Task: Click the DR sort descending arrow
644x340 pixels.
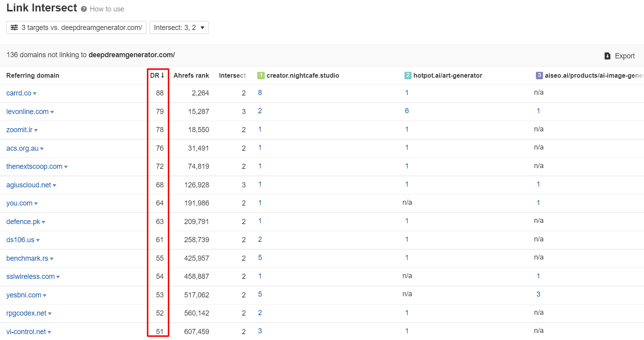Action: tap(163, 75)
